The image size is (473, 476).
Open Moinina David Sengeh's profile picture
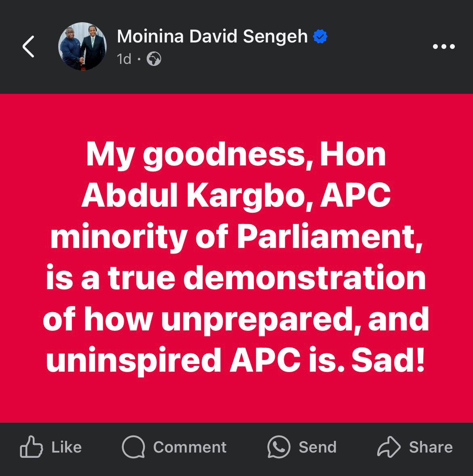(83, 47)
